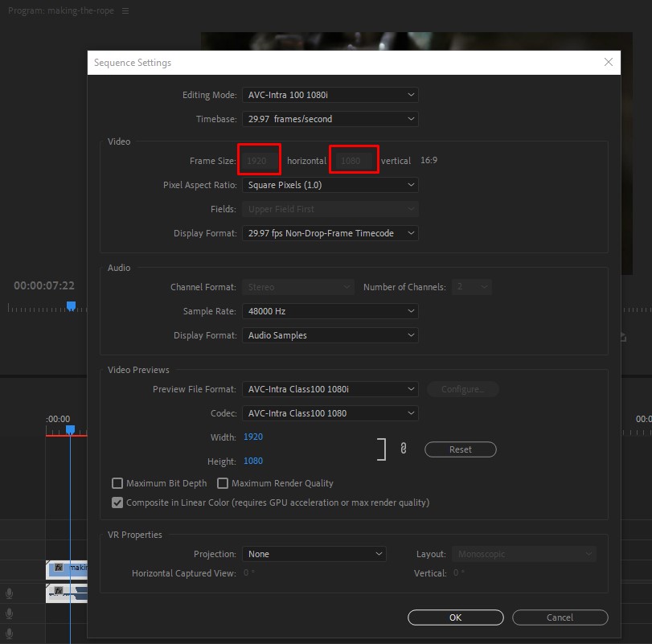Open the Editing Mode dropdown
652x644 pixels.
(330, 94)
